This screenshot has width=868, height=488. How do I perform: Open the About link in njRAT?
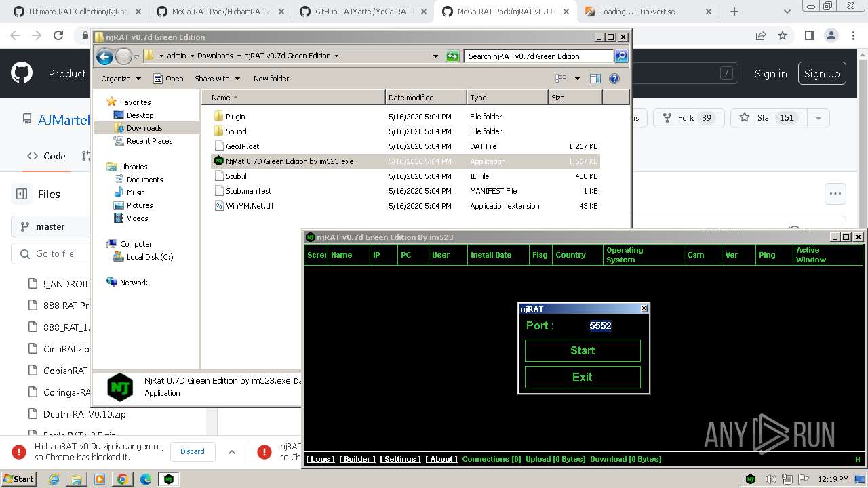point(441,459)
